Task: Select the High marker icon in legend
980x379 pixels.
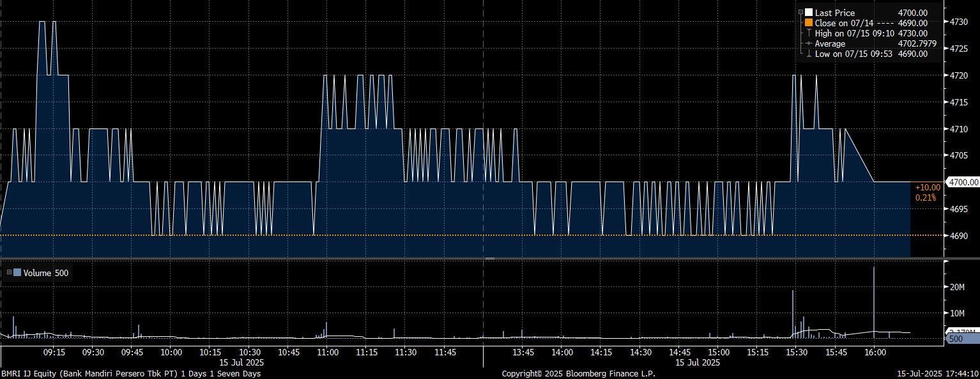Action: [809, 33]
